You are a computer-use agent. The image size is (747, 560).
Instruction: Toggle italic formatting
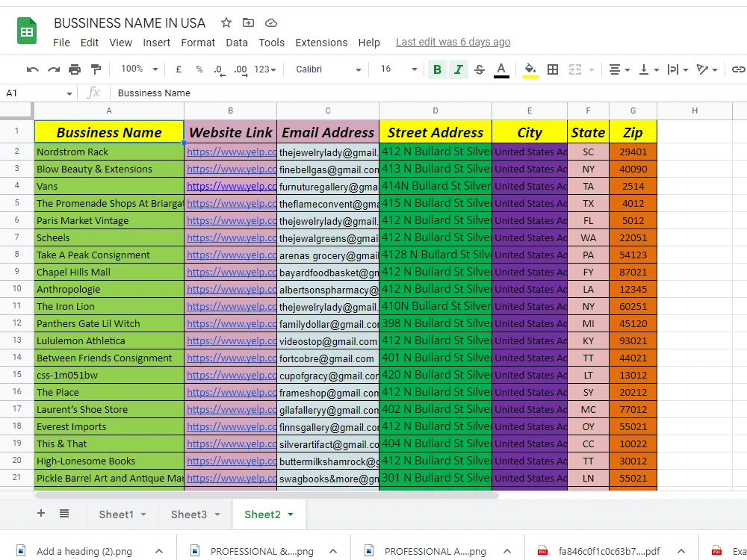tap(459, 69)
